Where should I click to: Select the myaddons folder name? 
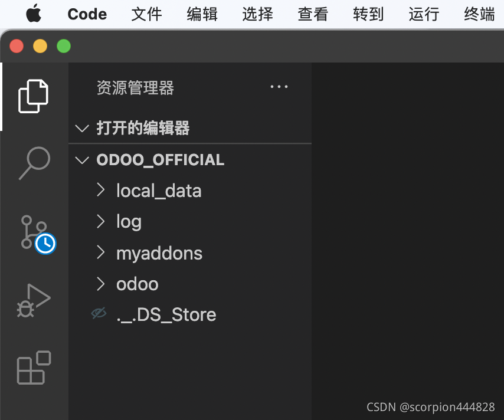pos(159,254)
